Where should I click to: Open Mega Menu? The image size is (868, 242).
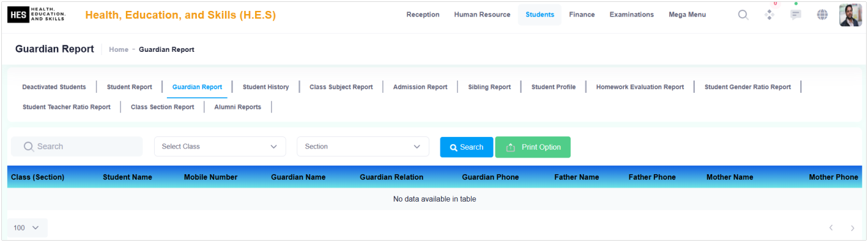[x=687, y=15]
